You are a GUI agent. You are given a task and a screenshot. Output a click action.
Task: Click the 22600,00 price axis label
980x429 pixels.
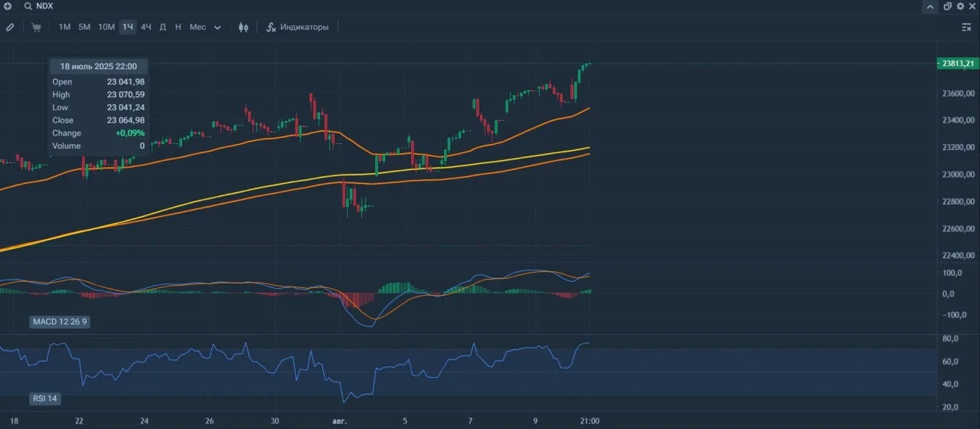point(959,229)
